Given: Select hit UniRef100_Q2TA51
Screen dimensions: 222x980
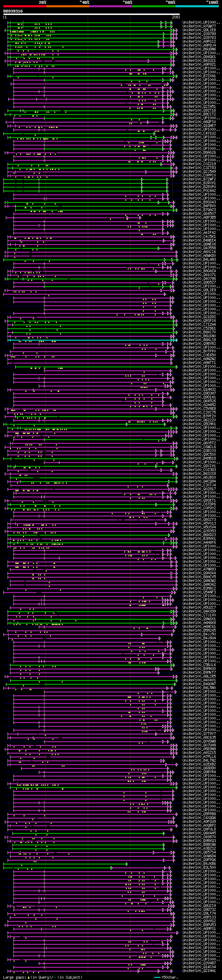Looking at the screenshot, I should pos(199,106).
